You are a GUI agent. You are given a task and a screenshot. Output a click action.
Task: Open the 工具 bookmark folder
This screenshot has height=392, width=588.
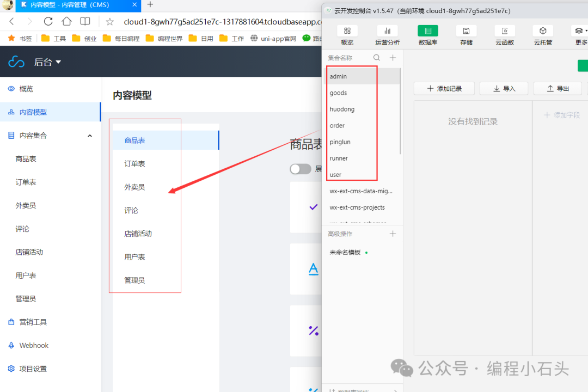click(x=53, y=38)
